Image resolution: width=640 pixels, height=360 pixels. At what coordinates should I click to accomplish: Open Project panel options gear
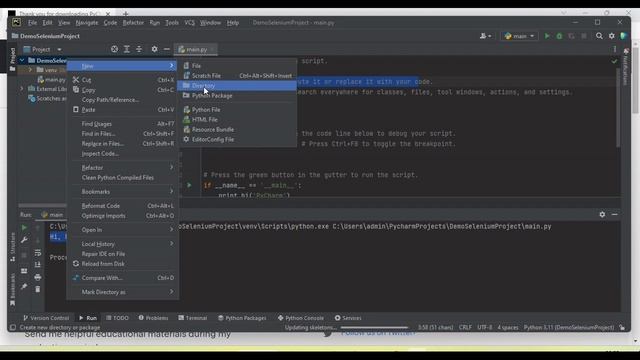[x=154, y=49]
